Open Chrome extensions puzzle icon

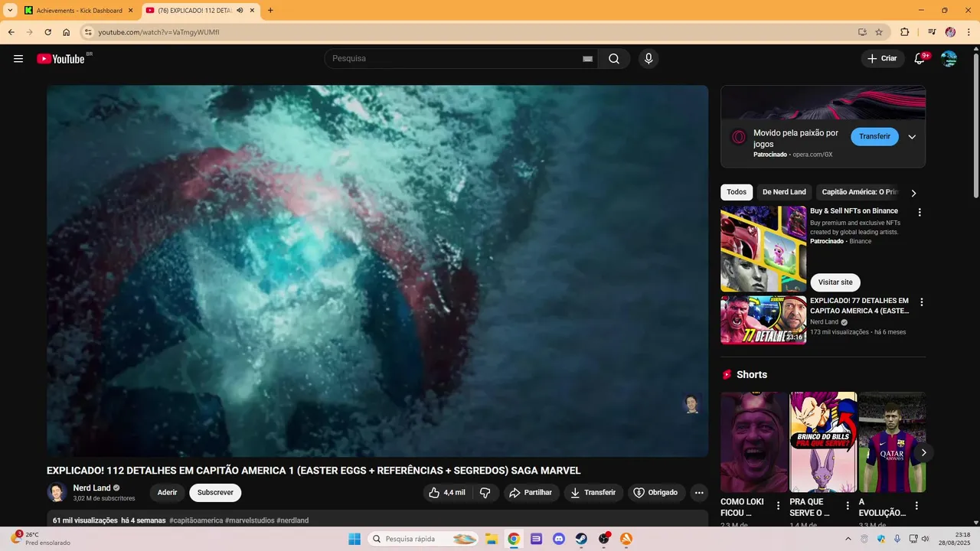[904, 32]
